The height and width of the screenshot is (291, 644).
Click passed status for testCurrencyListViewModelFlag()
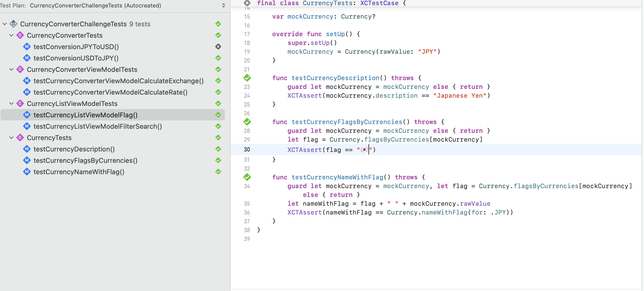[x=218, y=115]
